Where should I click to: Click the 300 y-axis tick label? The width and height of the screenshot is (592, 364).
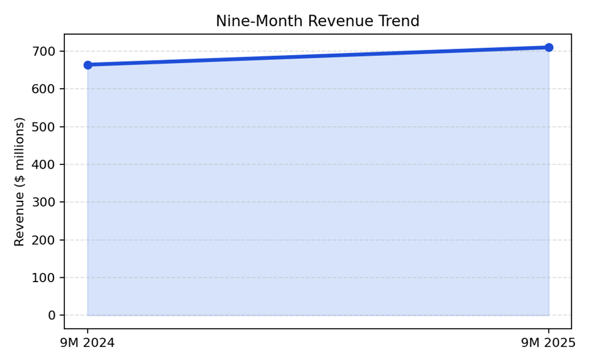[44, 202]
